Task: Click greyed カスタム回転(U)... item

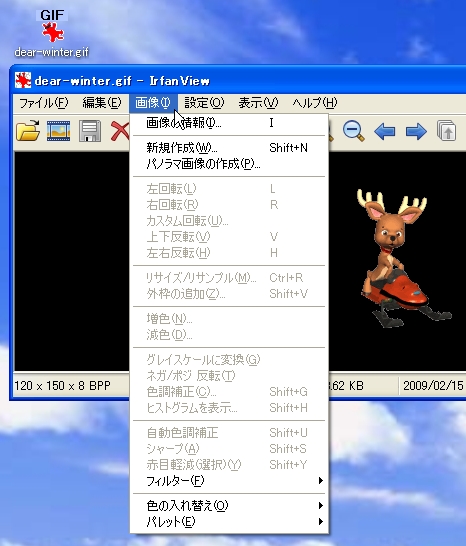Action: pyautogui.click(x=229, y=221)
